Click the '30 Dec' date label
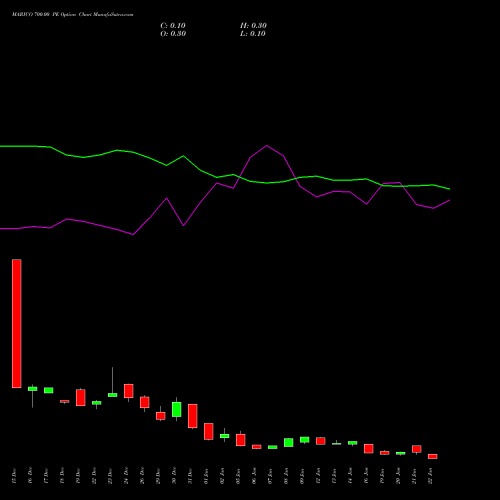The height and width of the screenshot is (500, 500). pos(174,476)
